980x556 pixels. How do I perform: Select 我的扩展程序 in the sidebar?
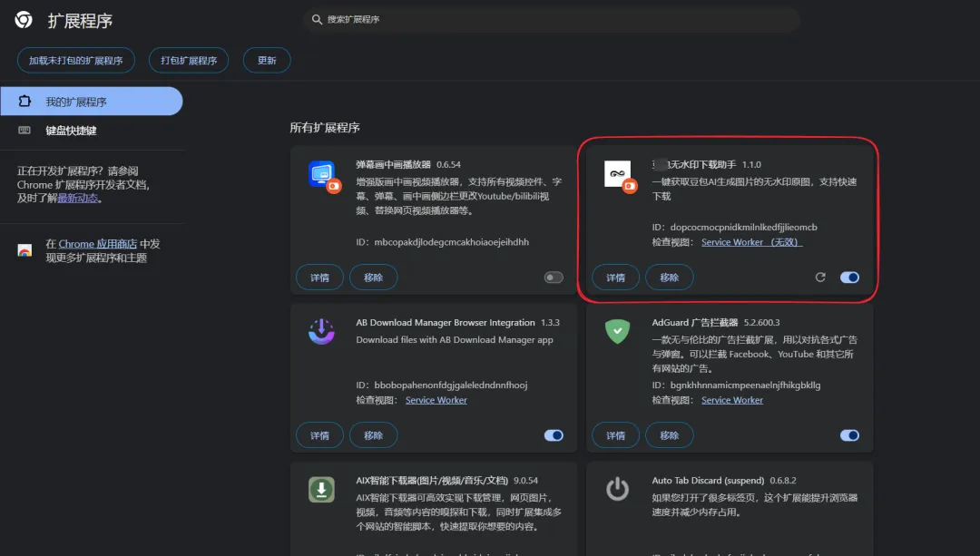92,102
